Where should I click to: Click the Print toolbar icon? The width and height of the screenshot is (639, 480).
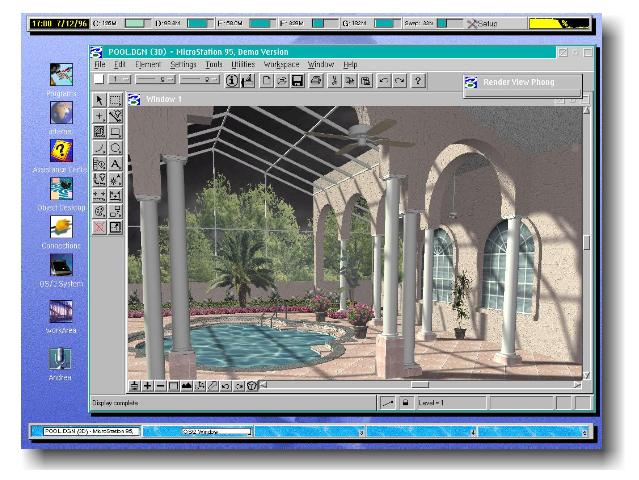pos(317,80)
